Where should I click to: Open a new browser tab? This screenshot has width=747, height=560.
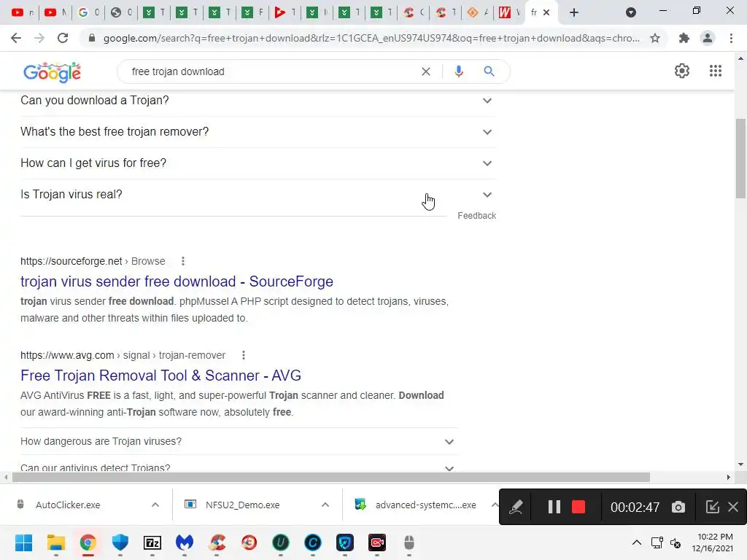coord(574,12)
